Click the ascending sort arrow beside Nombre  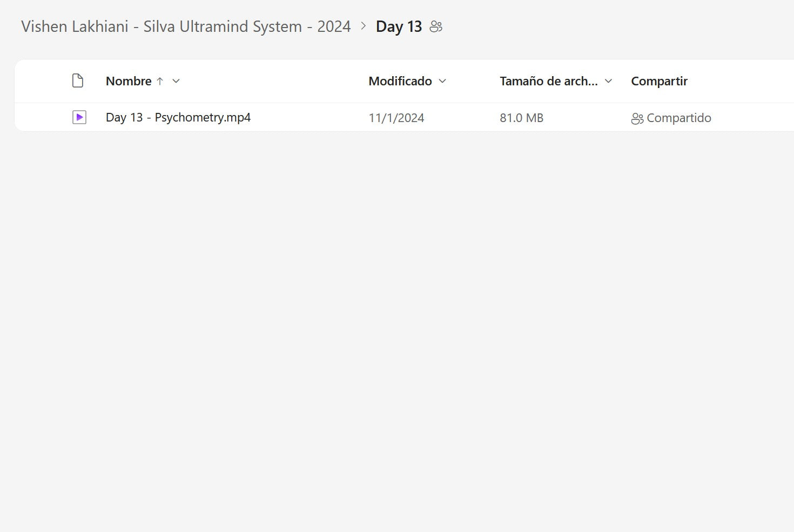160,81
